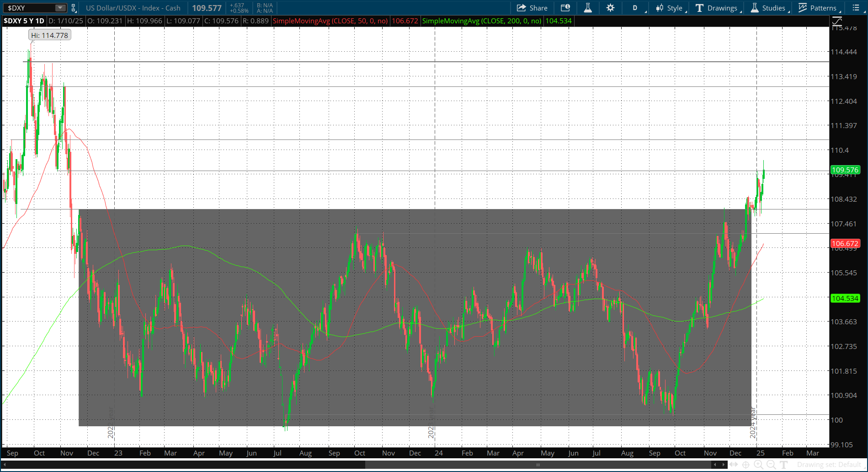Click the flask Edit Studies icon
The image size is (868, 472).
(x=588, y=8)
